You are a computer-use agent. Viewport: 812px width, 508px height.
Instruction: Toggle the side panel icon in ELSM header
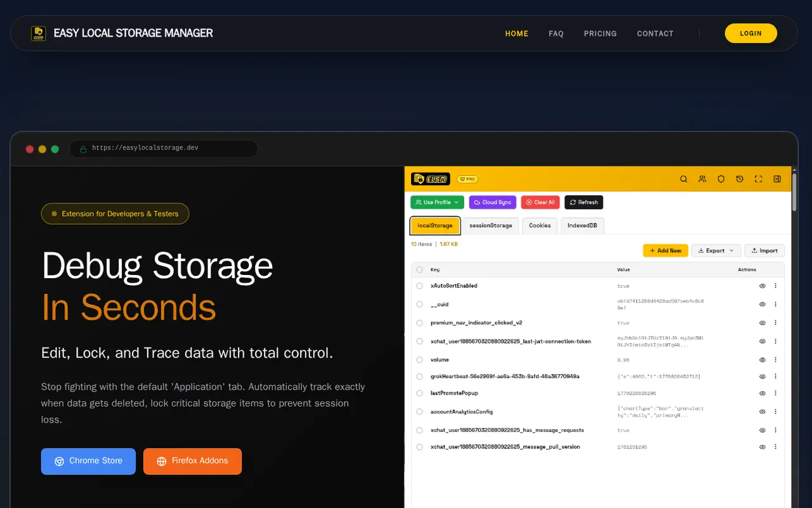777,179
